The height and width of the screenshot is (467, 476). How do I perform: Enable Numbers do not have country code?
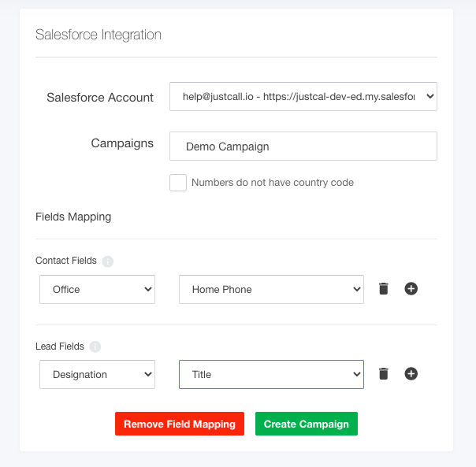[178, 183]
